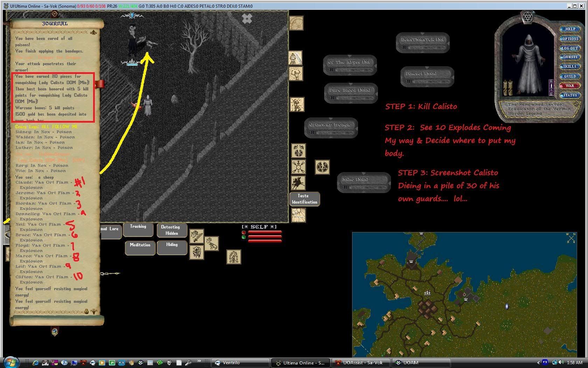Click the warrior-with-sword ability icon
The height and width of the screenshot is (368, 588).
(295, 58)
